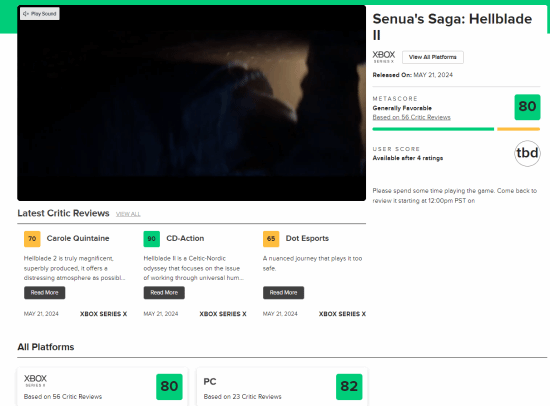
Task: Click View All next to Latest Critic Reviews
Action: [128, 214]
